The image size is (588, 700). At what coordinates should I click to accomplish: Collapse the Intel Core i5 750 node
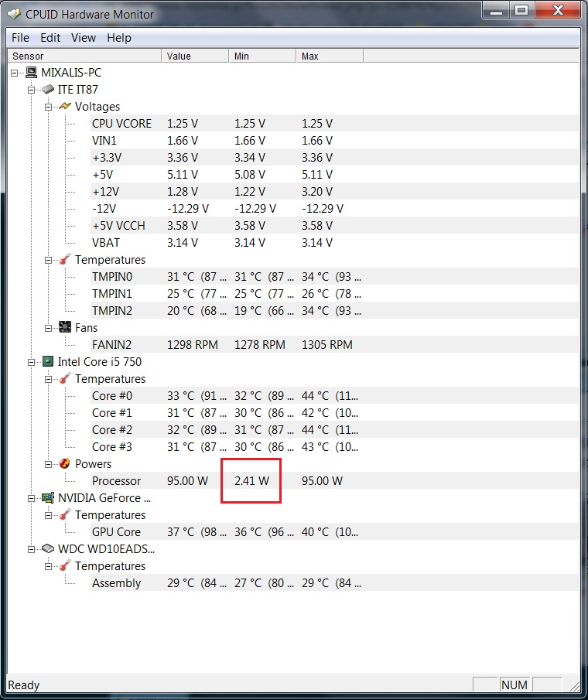point(31,362)
